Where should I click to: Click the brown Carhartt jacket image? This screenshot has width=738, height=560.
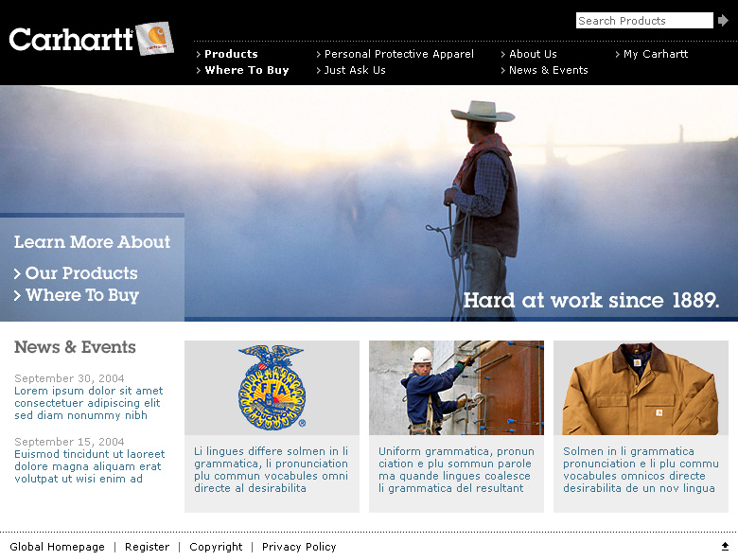641,388
